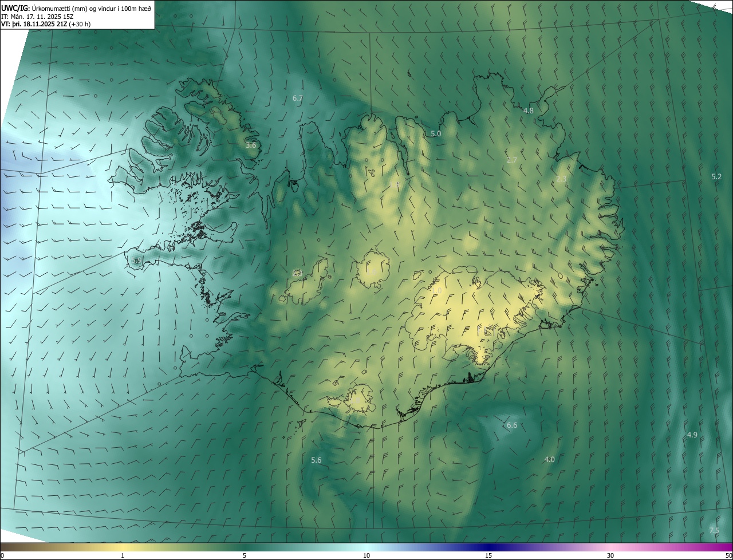The width and height of the screenshot is (733, 560).
Task: Click the color scale tick label 1
Action: pos(123,555)
